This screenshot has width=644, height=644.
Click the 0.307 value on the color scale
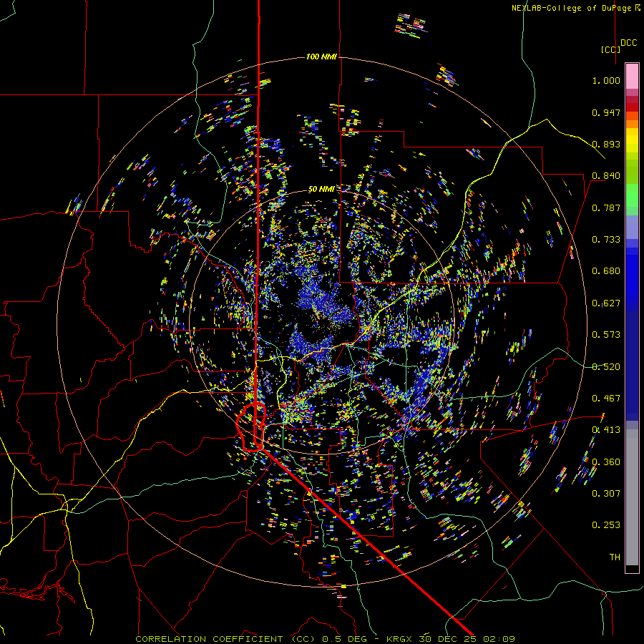606,494
